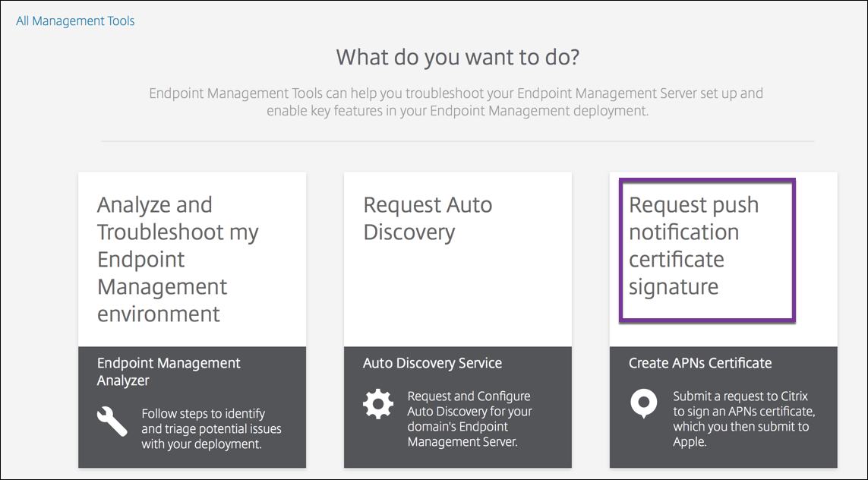Click the What do you want to do heading
Image resolution: width=868 pixels, height=480 pixels.
(x=456, y=56)
